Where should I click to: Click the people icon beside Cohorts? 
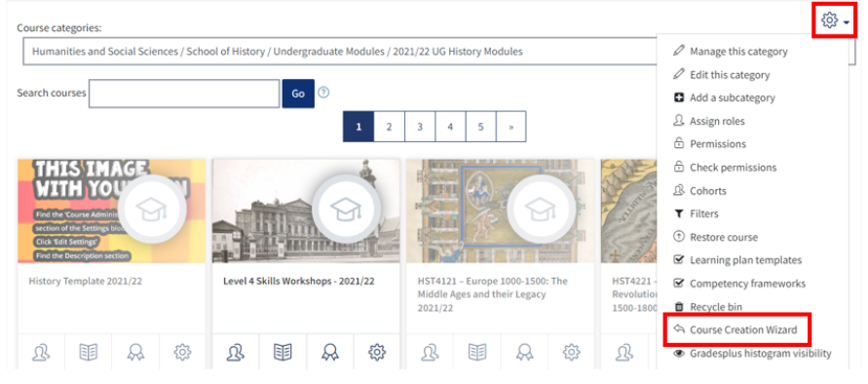coord(679,190)
